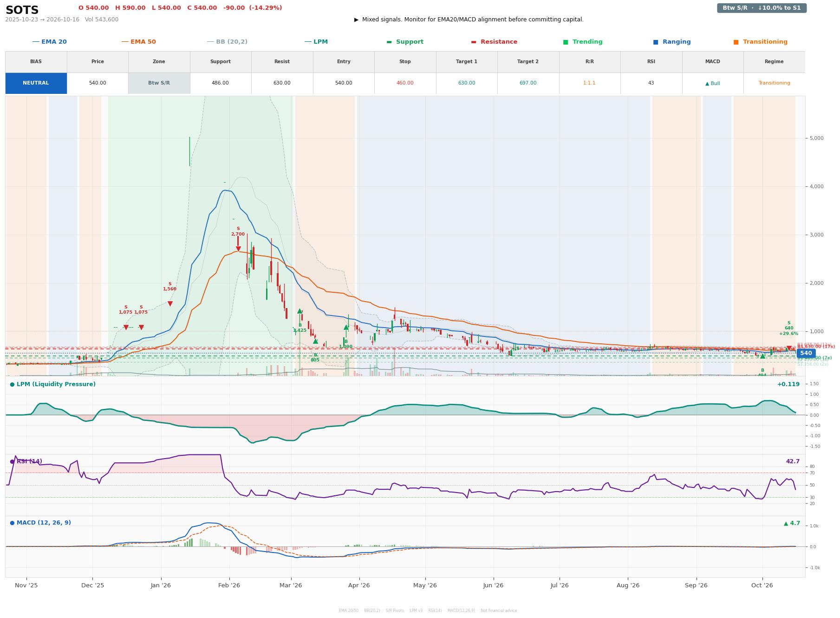Click the 5,000 price axis label
The image size is (840, 618).
point(816,138)
